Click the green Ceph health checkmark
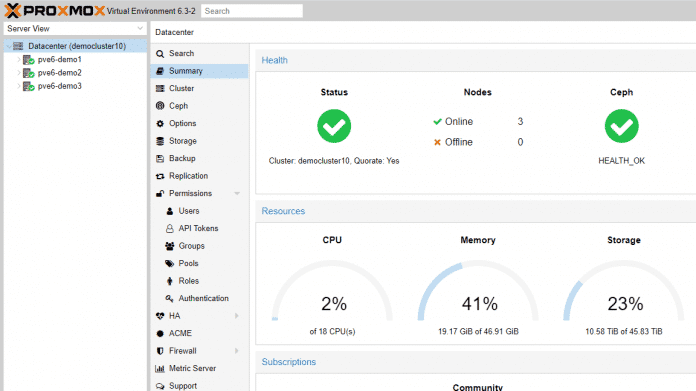696x391 pixels. coord(621,126)
